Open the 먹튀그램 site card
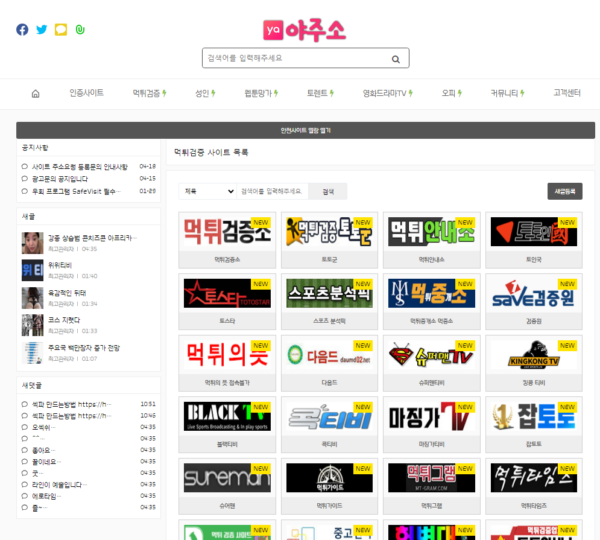 [432, 486]
